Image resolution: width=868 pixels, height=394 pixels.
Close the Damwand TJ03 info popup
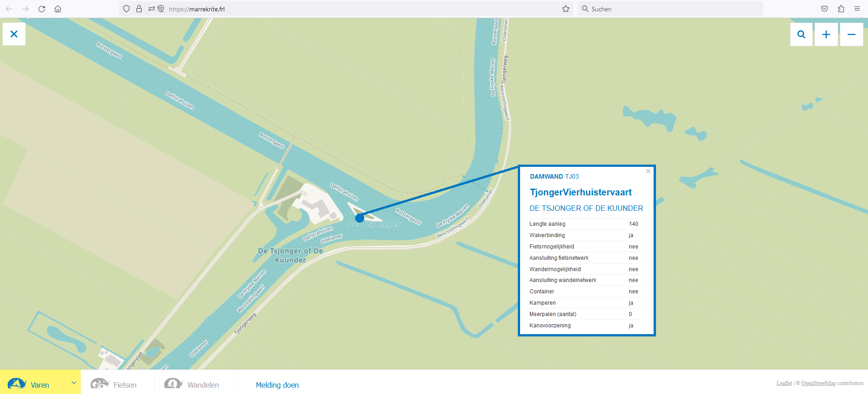tap(648, 171)
